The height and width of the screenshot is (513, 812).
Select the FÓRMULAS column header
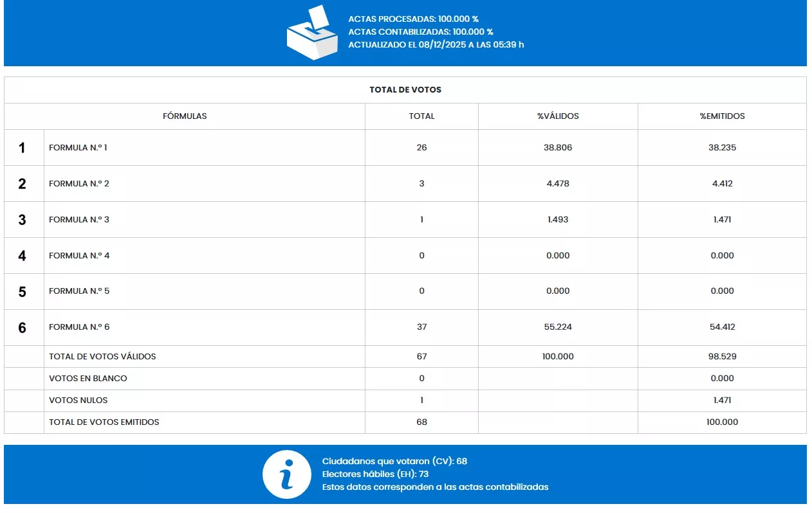click(x=185, y=116)
